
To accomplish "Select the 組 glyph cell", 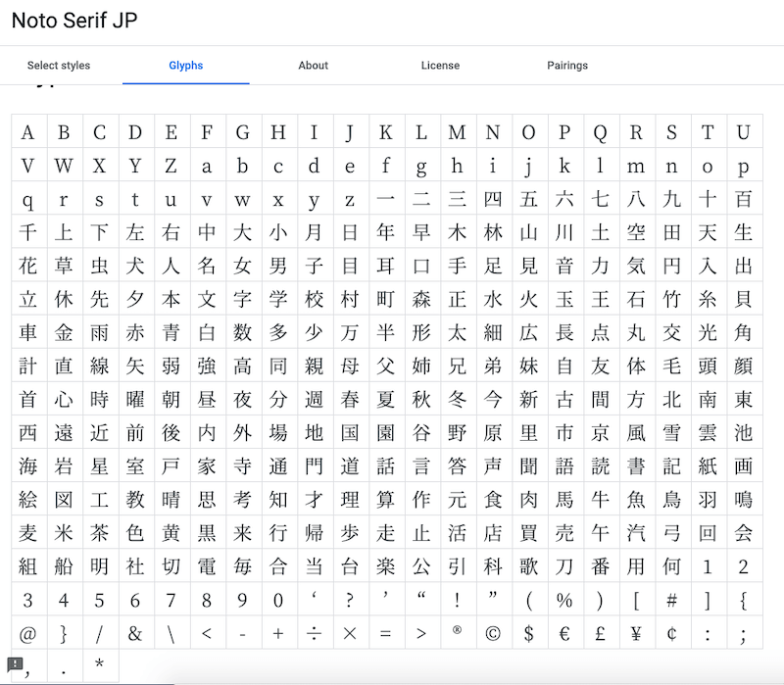I will (x=29, y=565).
